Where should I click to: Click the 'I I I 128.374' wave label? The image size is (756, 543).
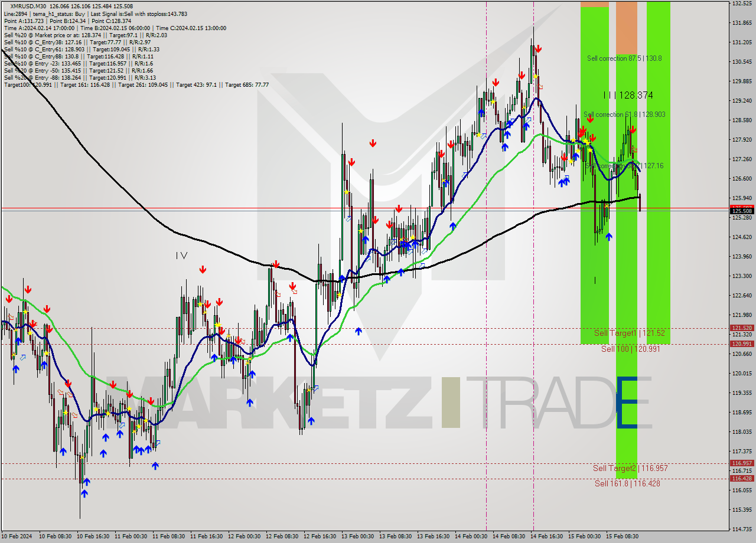(x=628, y=95)
